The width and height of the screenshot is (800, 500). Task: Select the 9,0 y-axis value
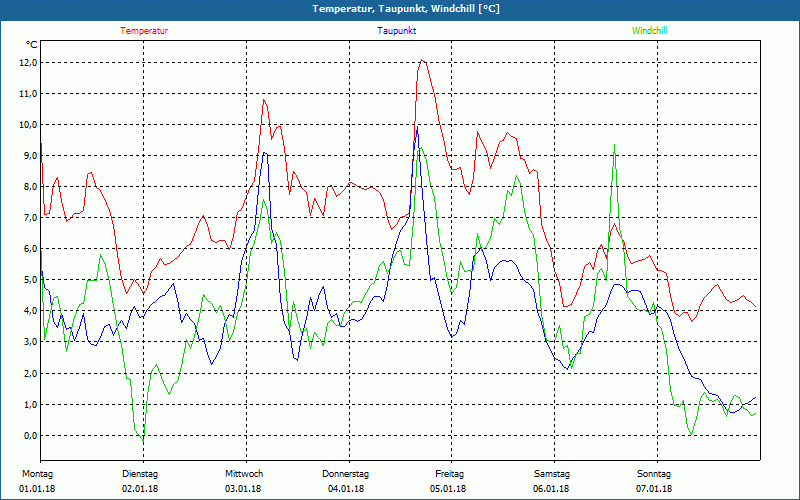click(28, 156)
